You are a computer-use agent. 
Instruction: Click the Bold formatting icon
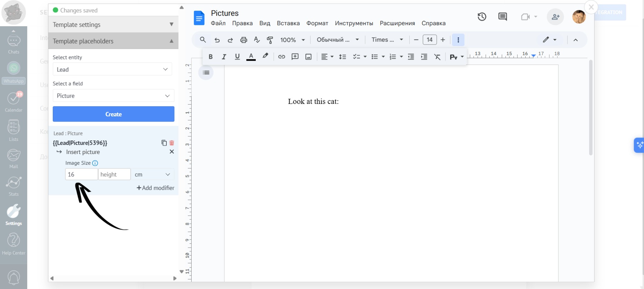211,57
